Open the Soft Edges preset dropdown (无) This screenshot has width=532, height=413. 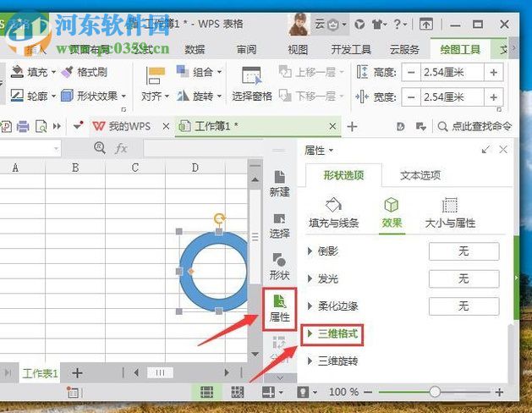tap(463, 306)
